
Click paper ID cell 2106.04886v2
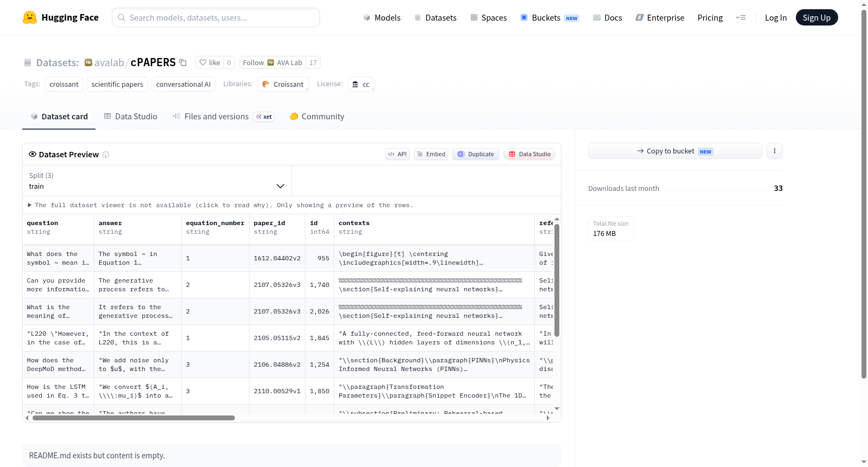point(277,364)
